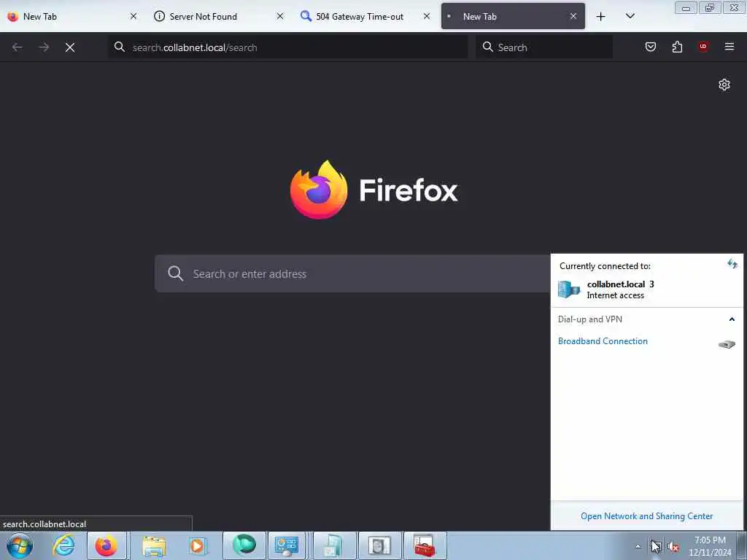Open the document window taskbar button
This screenshot has width=747, height=560.
coord(334,545)
